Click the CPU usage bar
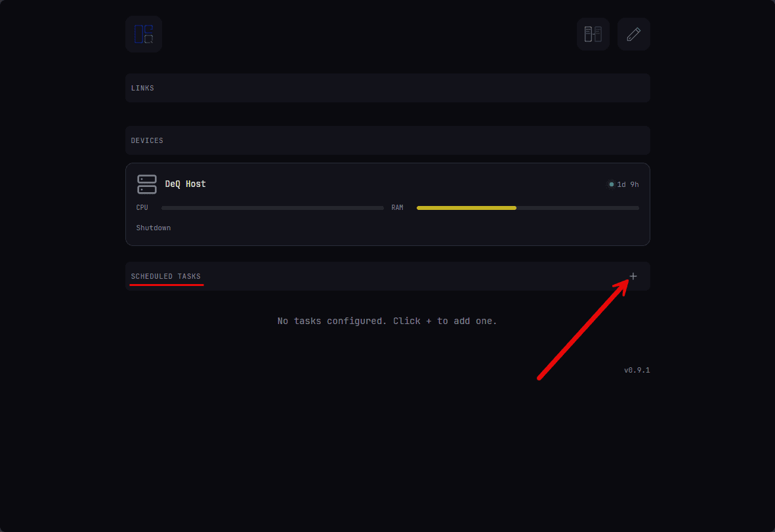Image resolution: width=775 pixels, height=532 pixels. pos(272,207)
